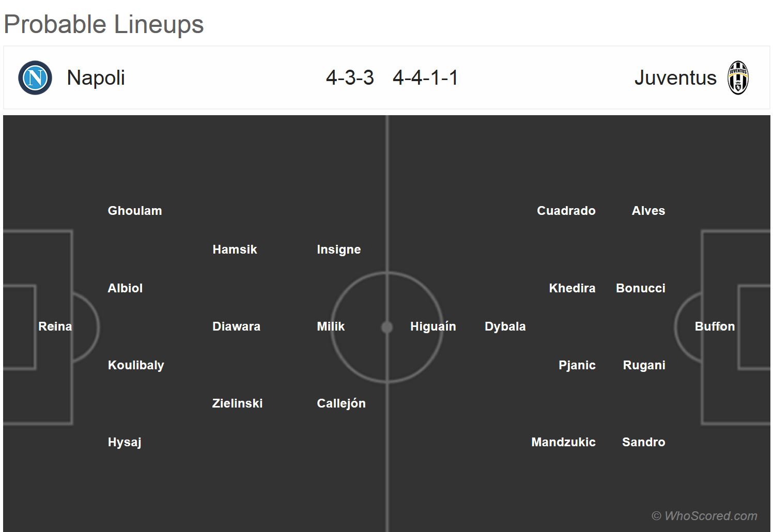Screen dimensions: 773x532
Task: Select Mandzukic on the pitch
Action: (563, 442)
